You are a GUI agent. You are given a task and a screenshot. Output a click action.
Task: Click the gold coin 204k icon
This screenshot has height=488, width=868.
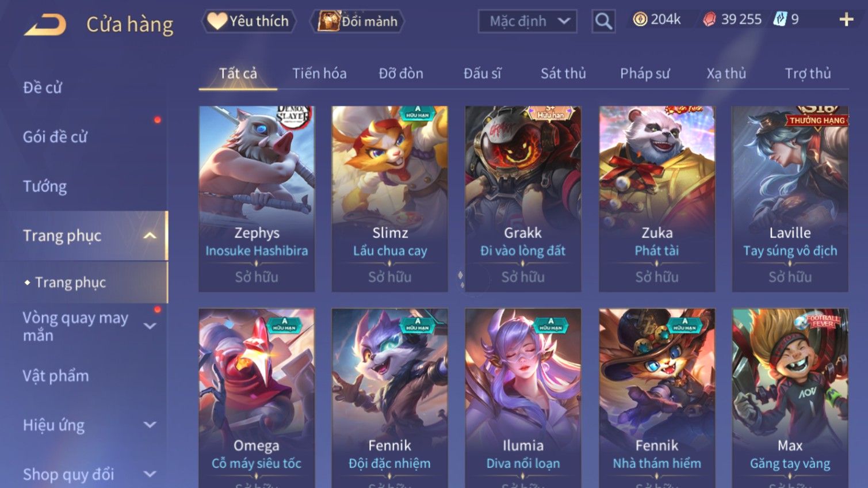point(640,20)
